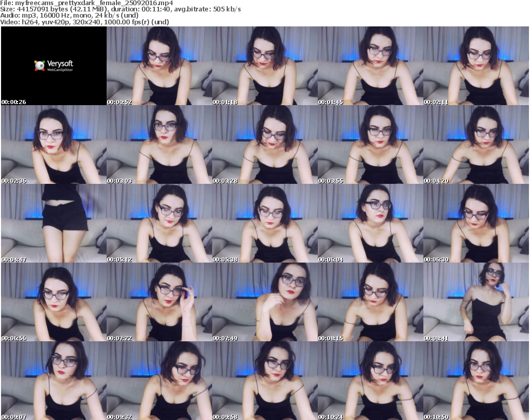This screenshot has height=420, width=530.
Task: Select the frame at 00:00:52
Action: pyautogui.click(x=159, y=66)
